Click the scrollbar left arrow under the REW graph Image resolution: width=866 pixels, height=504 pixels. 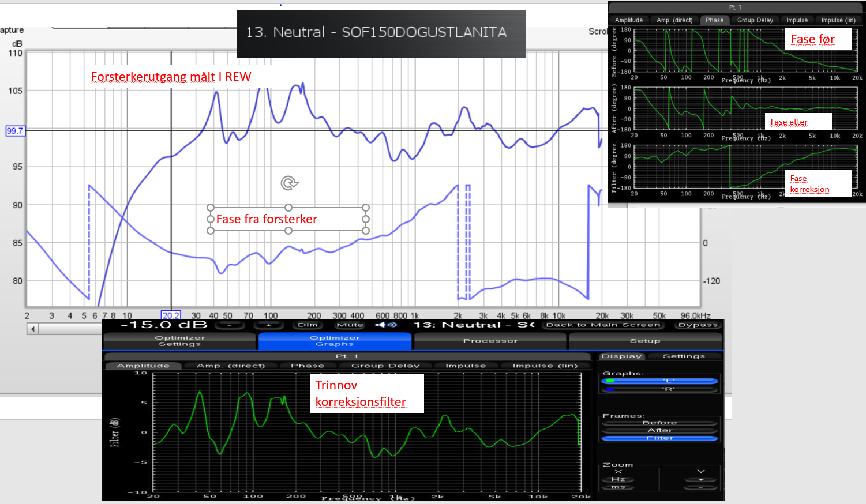tap(33, 329)
